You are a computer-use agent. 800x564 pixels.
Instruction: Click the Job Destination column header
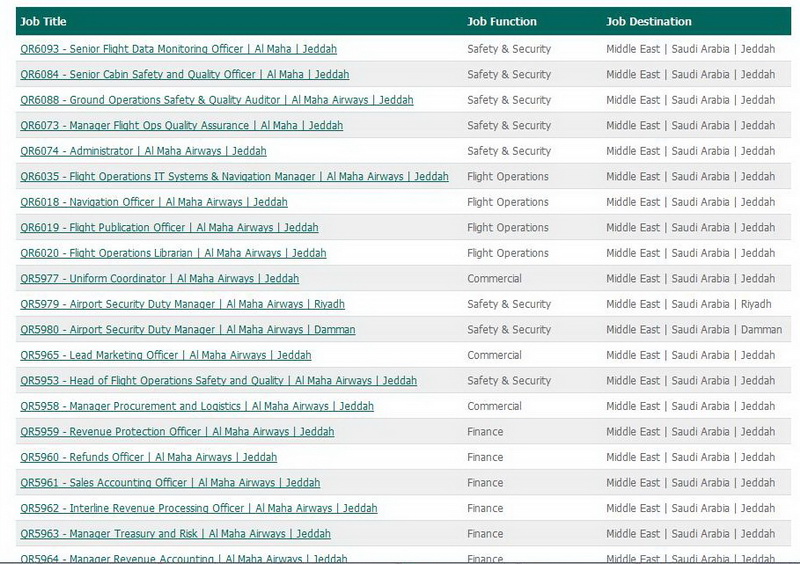(x=649, y=21)
